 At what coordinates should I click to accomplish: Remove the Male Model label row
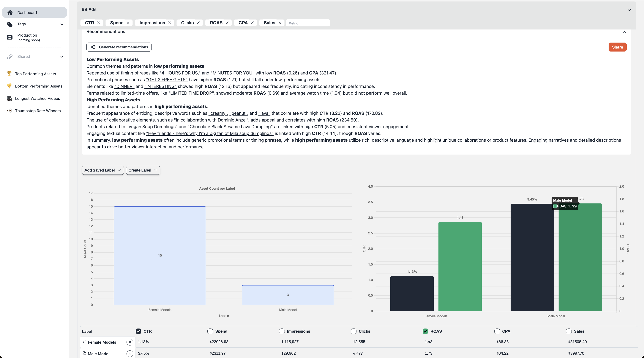(130, 354)
